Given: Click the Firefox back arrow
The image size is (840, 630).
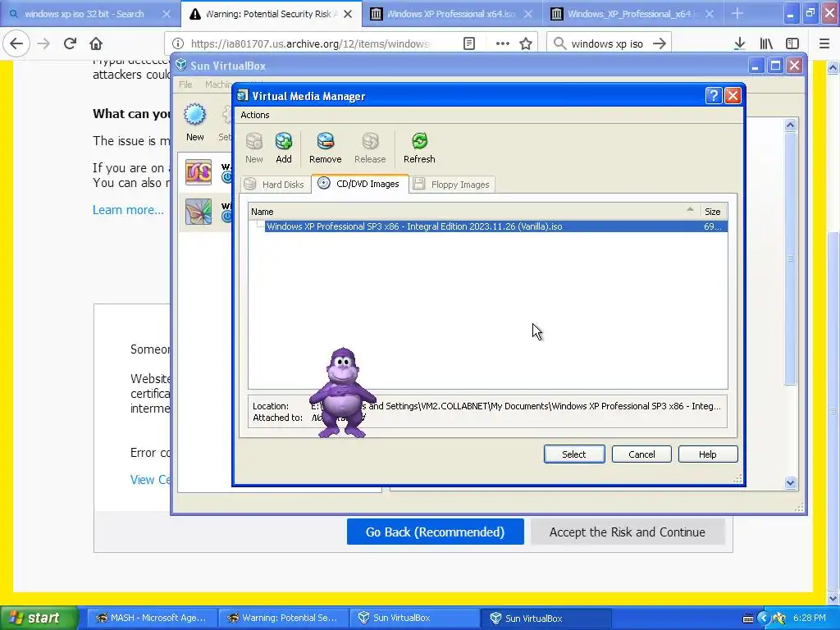Looking at the screenshot, I should (16, 43).
